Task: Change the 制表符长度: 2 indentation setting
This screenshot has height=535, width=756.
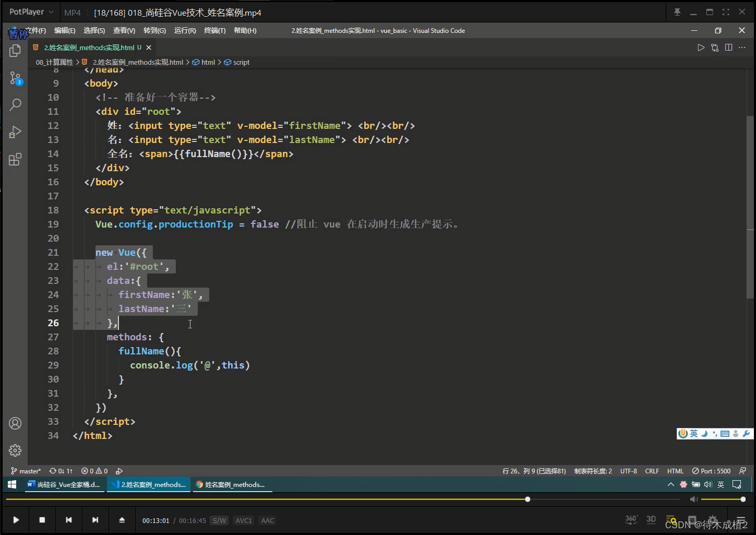Action: pos(593,471)
